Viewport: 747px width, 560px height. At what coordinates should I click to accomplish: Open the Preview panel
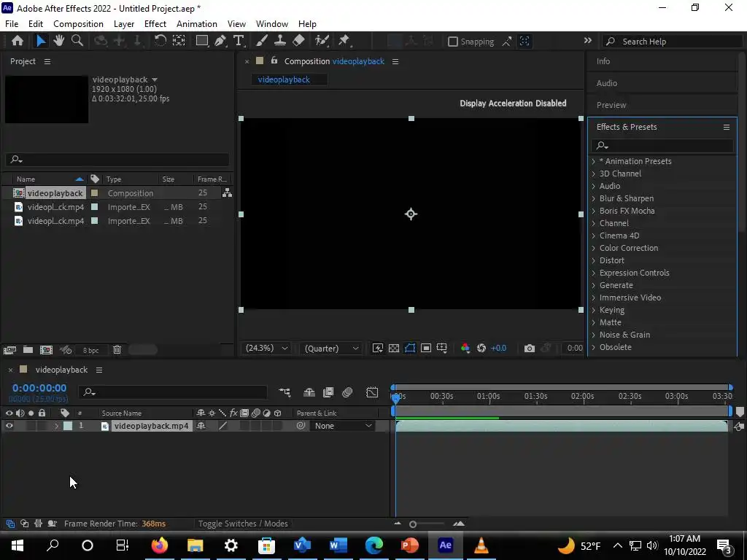point(611,105)
